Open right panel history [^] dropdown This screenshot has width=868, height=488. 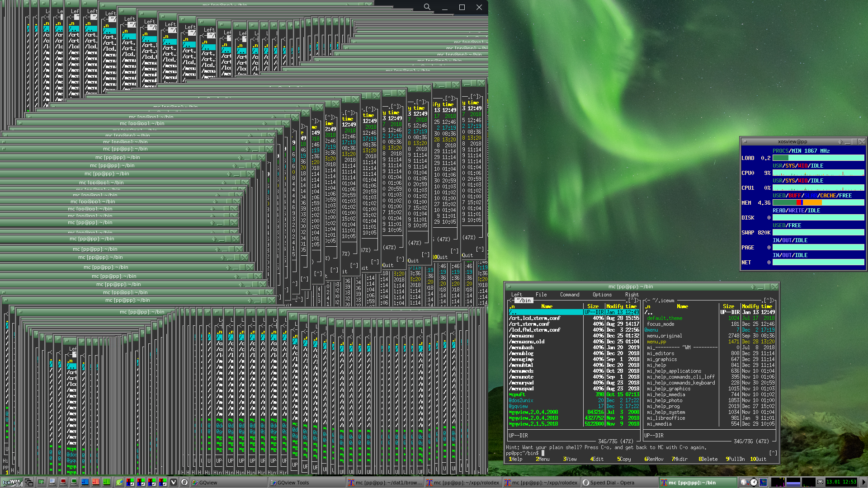[767, 300]
